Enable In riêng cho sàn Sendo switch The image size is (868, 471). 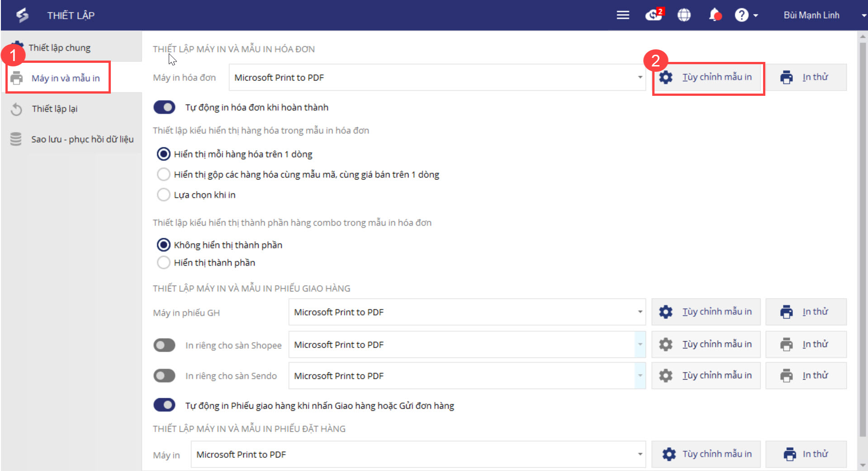click(164, 376)
